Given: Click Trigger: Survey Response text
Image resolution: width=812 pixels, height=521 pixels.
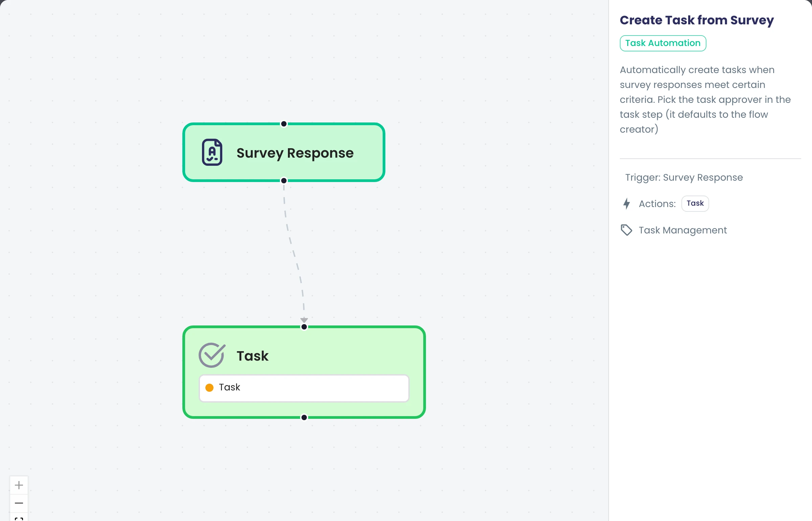Looking at the screenshot, I should tap(684, 178).
